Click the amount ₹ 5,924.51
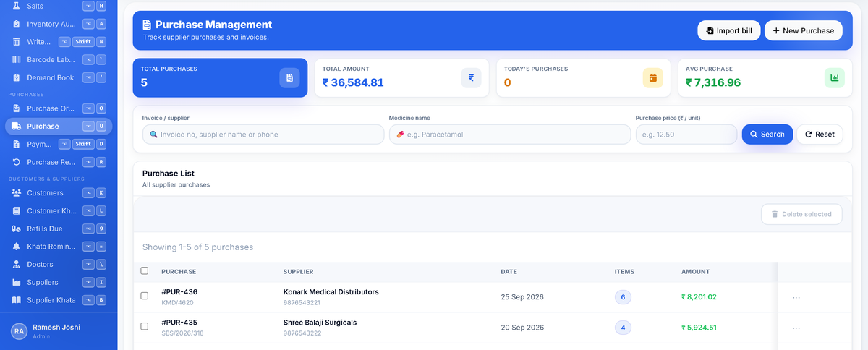The width and height of the screenshot is (868, 350). click(x=699, y=328)
